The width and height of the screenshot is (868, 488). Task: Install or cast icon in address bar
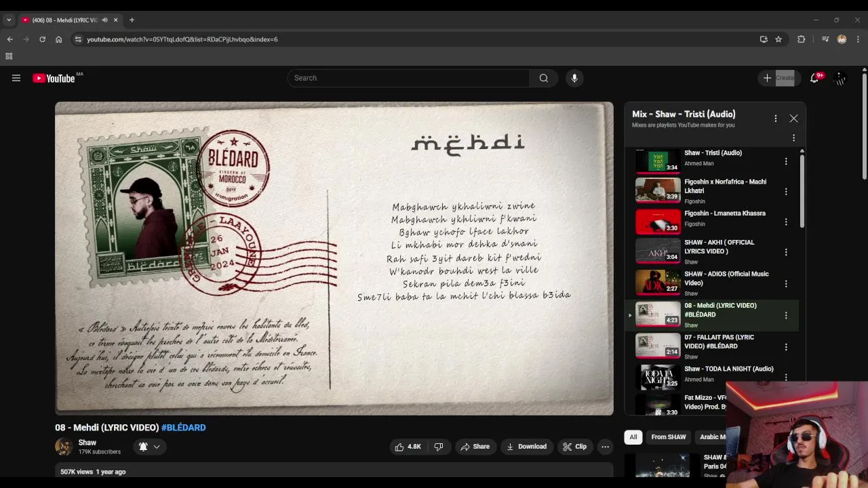coord(764,39)
